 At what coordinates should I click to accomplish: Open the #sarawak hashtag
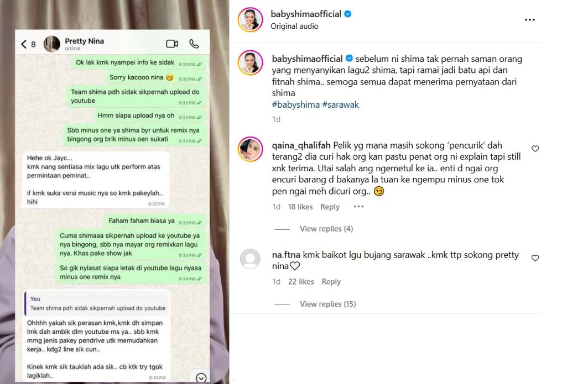coord(341,104)
